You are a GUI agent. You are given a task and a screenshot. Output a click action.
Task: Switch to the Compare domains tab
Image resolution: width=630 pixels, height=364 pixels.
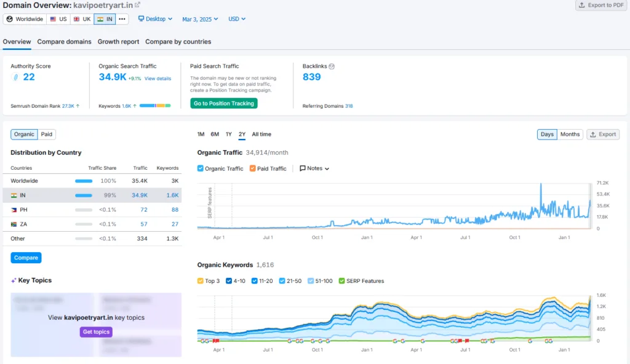pos(64,42)
